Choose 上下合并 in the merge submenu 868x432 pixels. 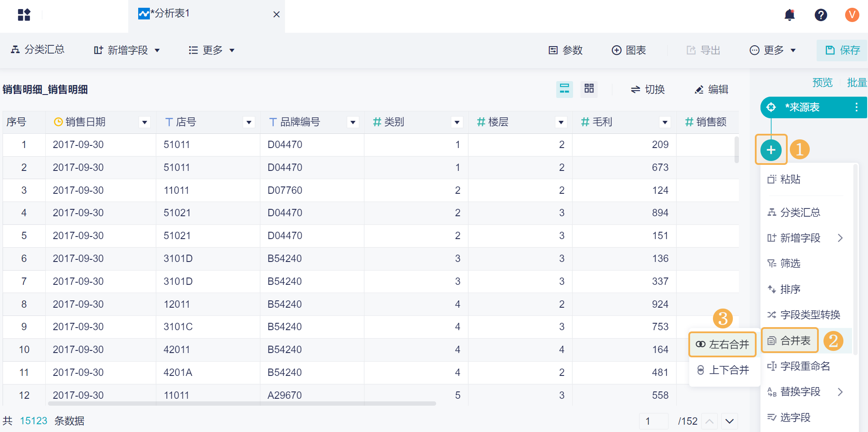723,370
